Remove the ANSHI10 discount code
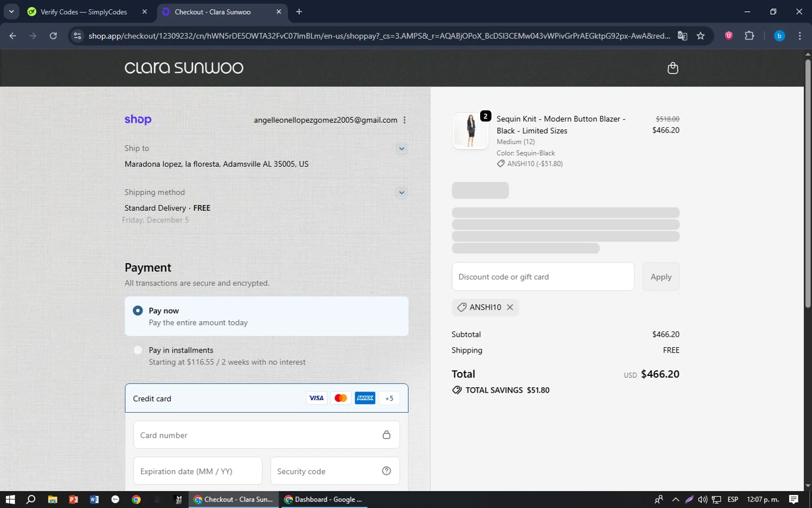The height and width of the screenshot is (508, 812). pos(510,307)
